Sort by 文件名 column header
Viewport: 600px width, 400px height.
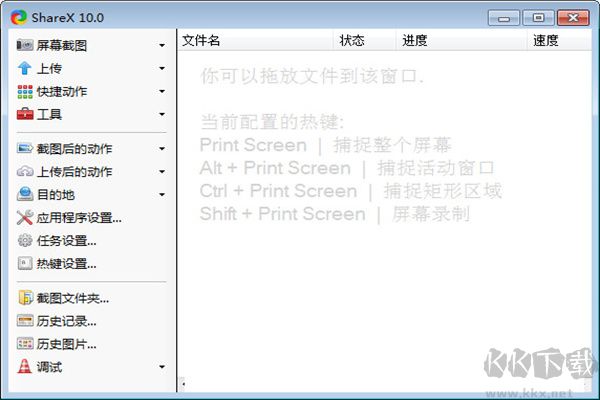[256, 40]
